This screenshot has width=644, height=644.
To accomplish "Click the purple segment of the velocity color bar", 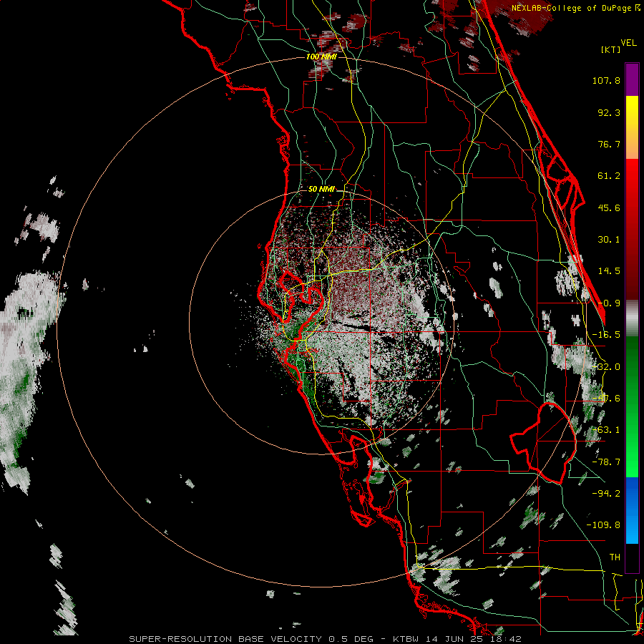I will click(x=632, y=79).
